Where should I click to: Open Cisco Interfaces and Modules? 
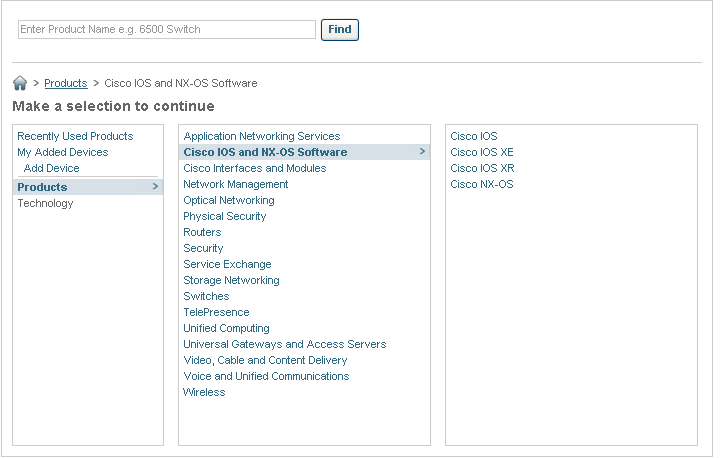click(255, 168)
